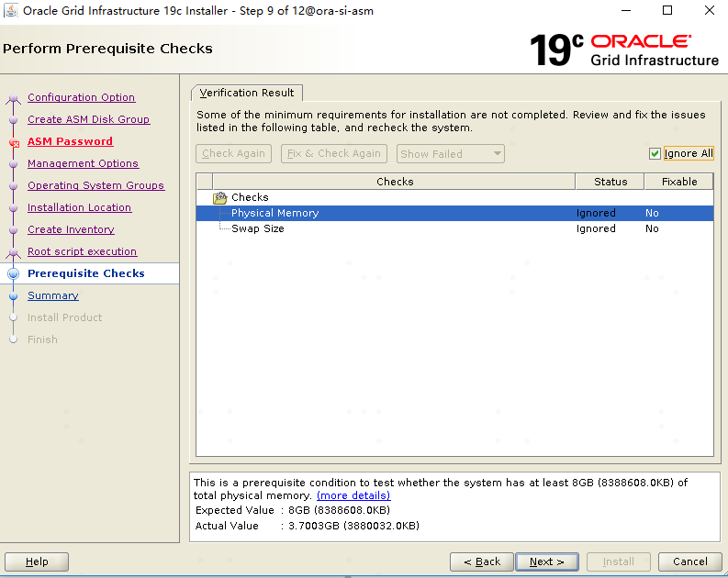Click the Root script execution step bullet

(14, 253)
